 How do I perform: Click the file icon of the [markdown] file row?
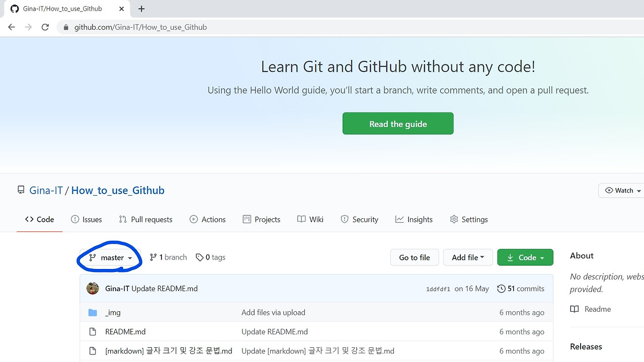click(93, 351)
